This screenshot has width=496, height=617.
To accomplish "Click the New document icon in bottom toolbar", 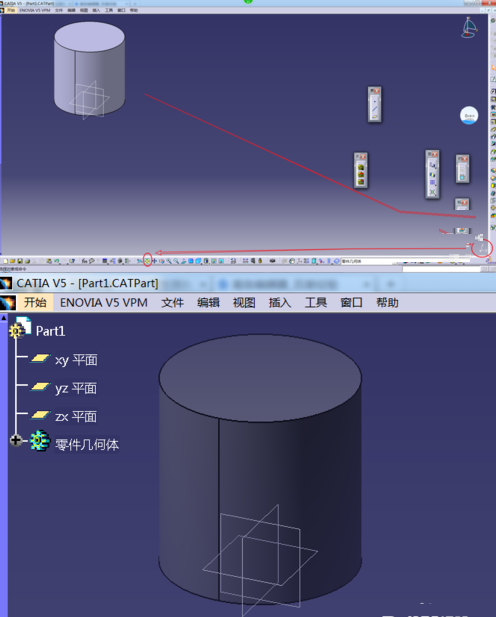I will [6, 261].
